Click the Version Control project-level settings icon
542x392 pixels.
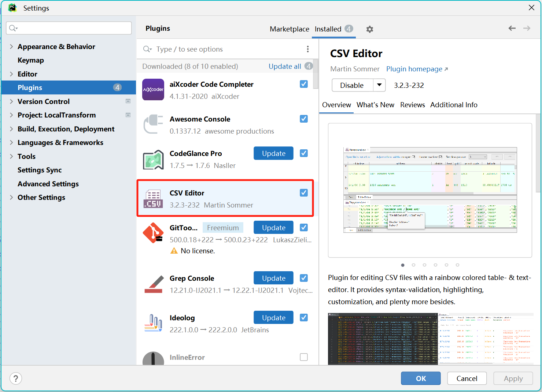pos(128,101)
